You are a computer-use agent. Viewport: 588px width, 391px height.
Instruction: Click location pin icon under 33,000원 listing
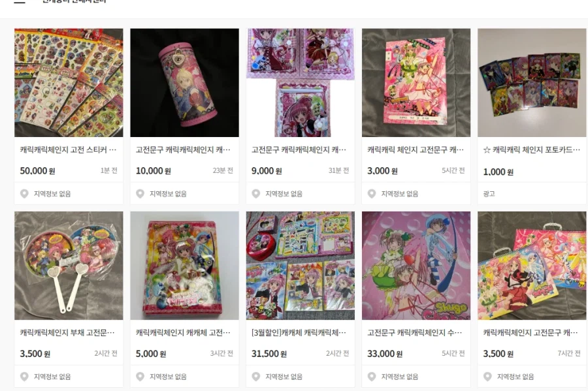[x=372, y=377]
